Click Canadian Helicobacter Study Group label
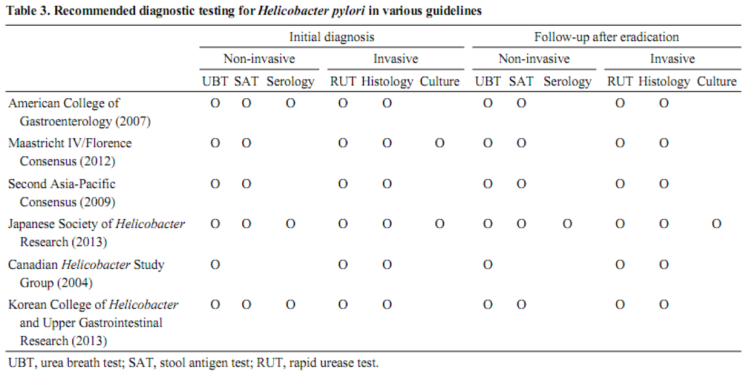743x372 pixels. 86,273
